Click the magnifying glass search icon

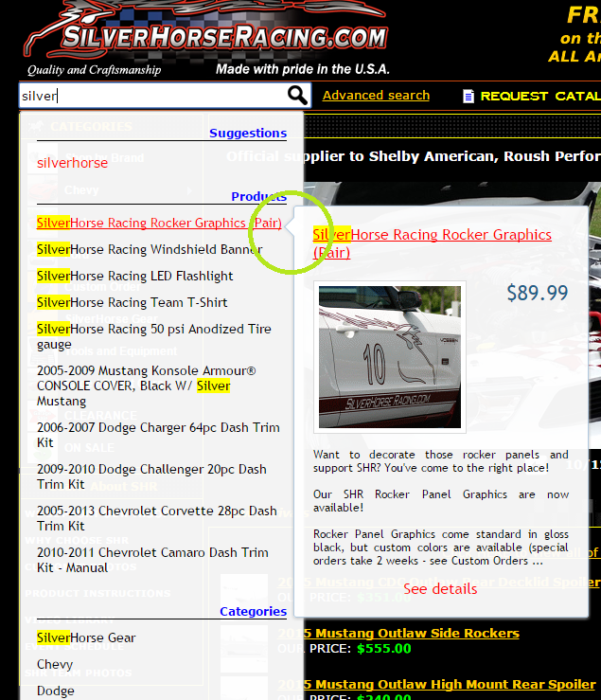(x=297, y=96)
